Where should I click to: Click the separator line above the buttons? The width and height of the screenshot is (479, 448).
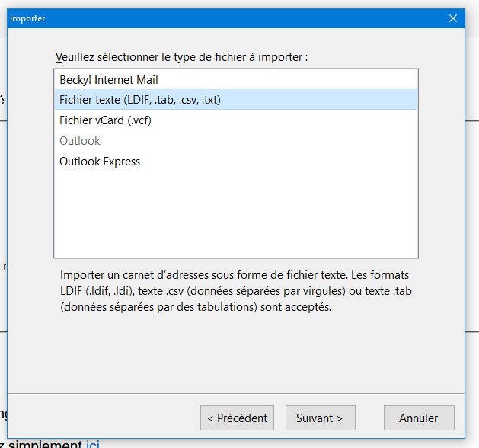click(236, 394)
